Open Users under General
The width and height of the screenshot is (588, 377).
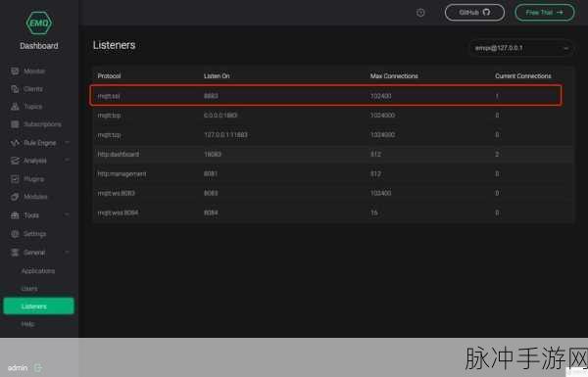pos(29,289)
